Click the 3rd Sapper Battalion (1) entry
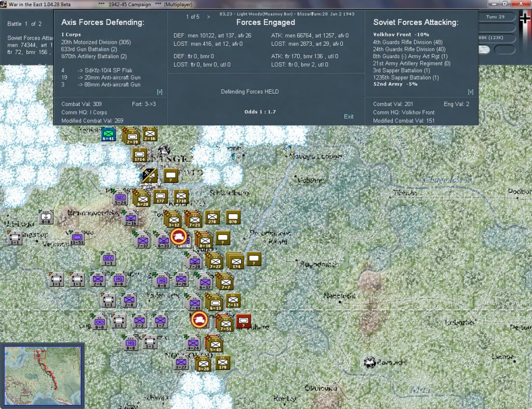The image size is (532, 409). tap(402, 71)
